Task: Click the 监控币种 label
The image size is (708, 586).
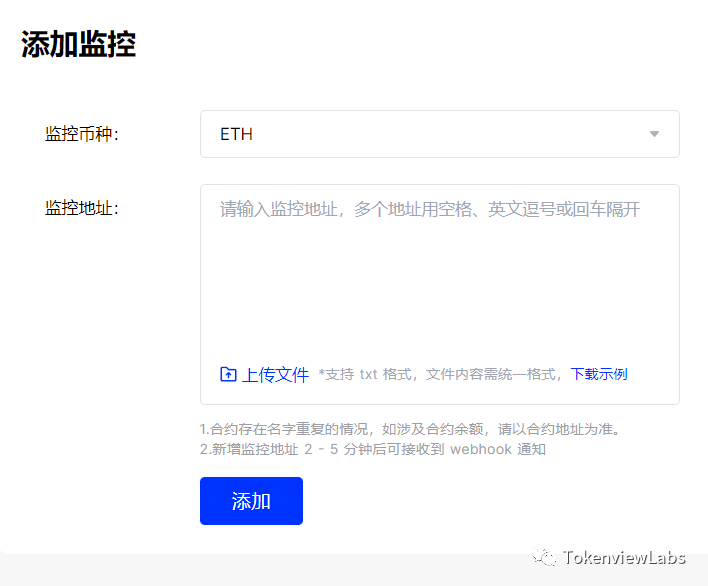Action: coord(82,134)
